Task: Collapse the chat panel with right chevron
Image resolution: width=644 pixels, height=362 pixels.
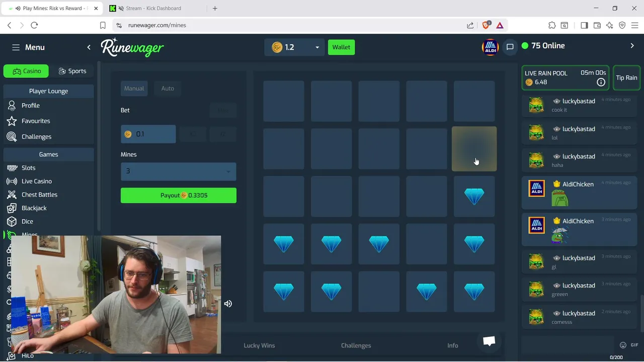Action: [x=632, y=46]
